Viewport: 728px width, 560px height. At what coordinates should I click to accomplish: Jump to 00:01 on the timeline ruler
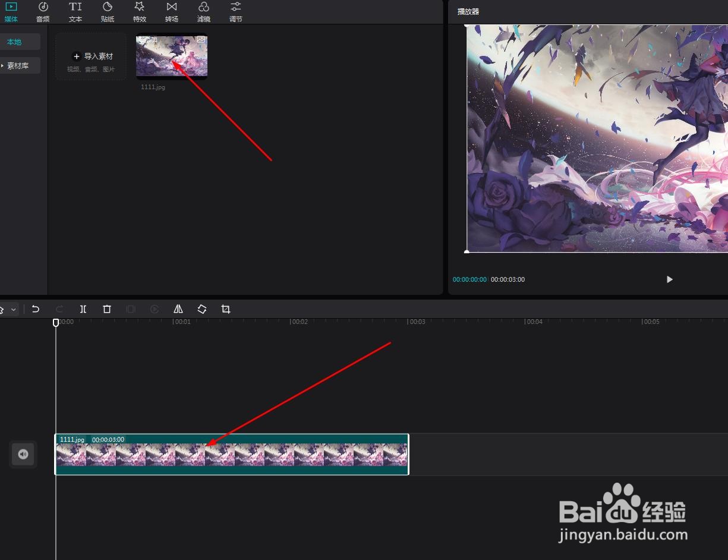pos(182,322)
